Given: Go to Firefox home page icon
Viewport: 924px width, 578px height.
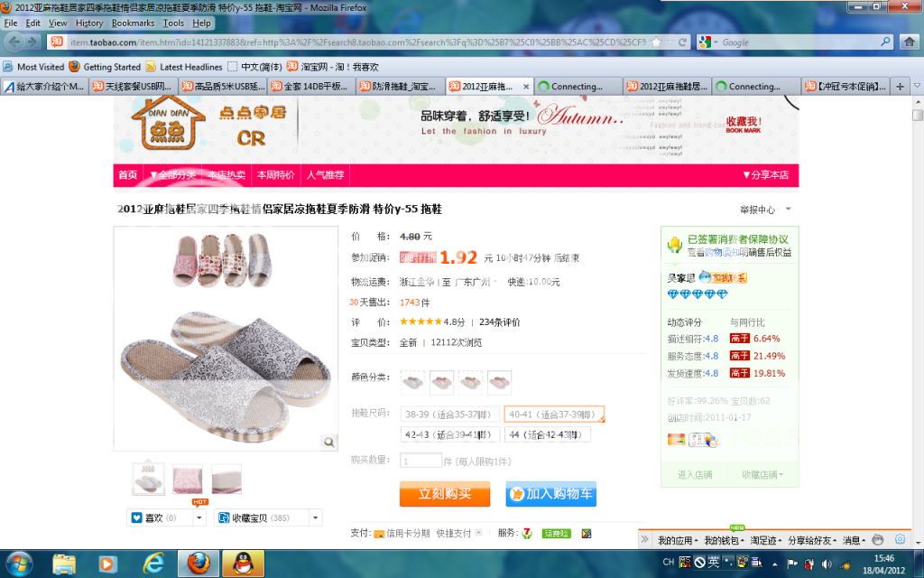Looking at the screenshot, I should pos(910,42).
